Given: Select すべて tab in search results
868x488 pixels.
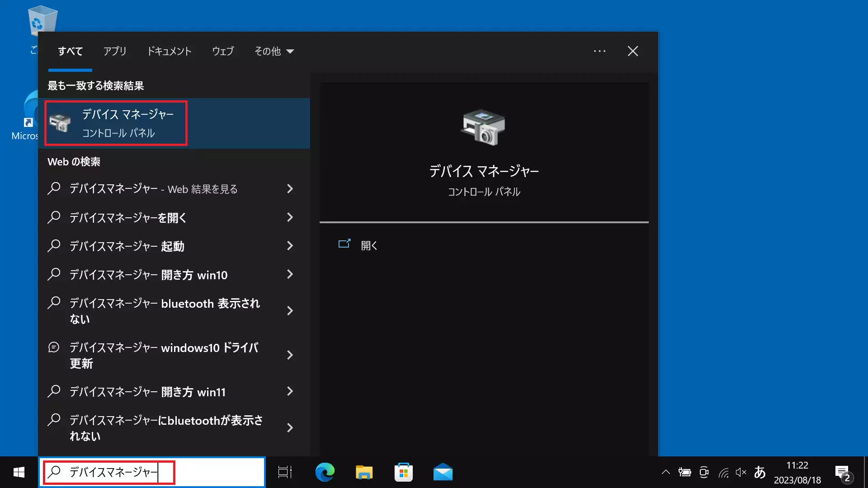Looking at the screenshot, I should [x=71, y=51].
